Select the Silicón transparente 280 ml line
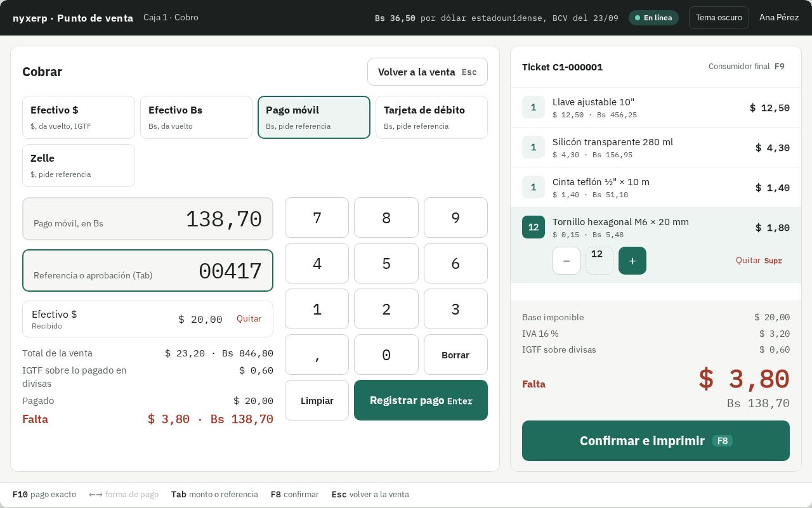The image size is (812, 508). 656,147
